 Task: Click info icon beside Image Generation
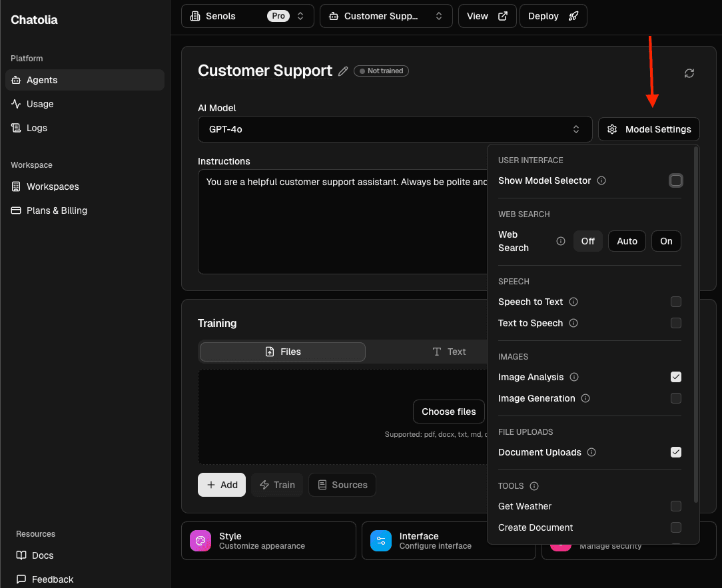point(585,398)
